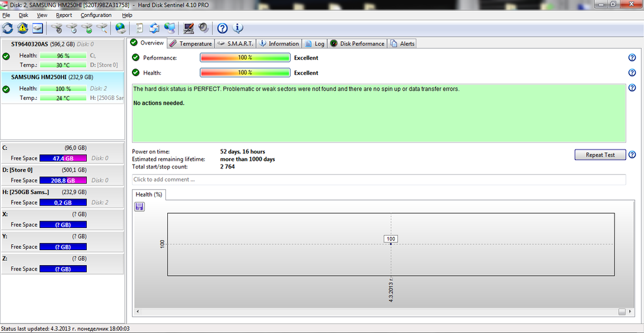This screenshot has width=644, height=333.
Task: Open the Help menu
Action: (127, 15)
